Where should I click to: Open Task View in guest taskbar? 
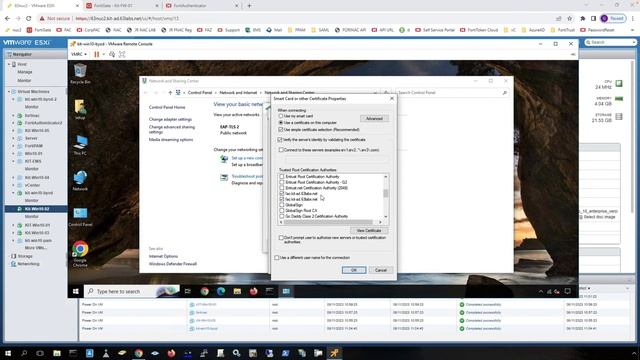188,291
